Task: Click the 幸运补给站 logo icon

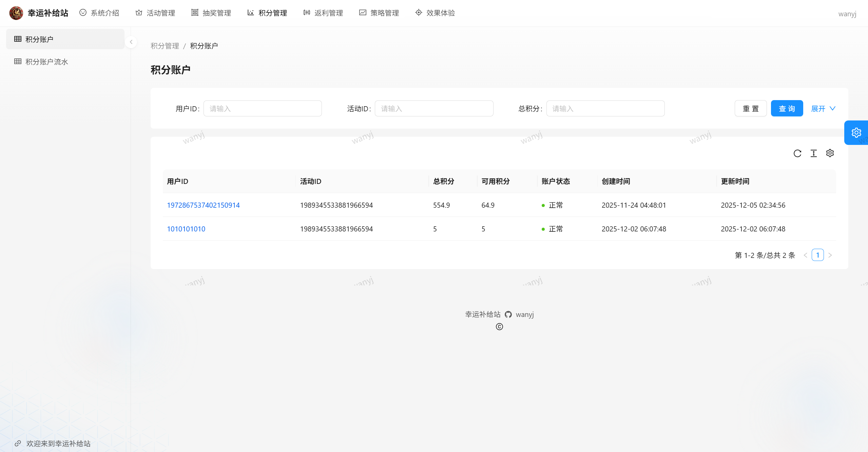Action: pos(16,13)
